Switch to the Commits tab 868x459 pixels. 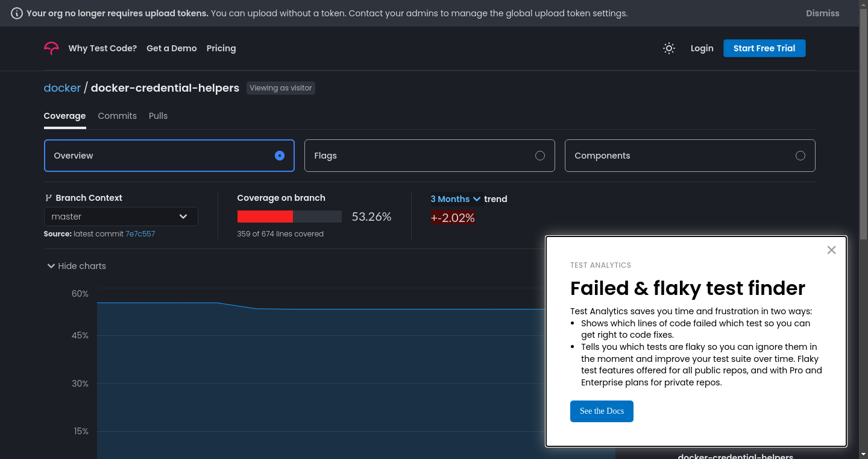click(x=118, y=116)
